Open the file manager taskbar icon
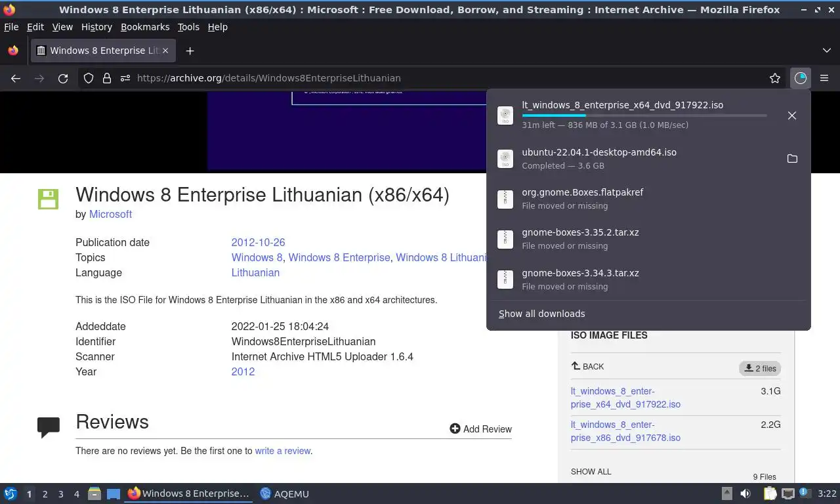Image resolution: width=840 pixels, height=504 pixels. [x=94, y=493]
